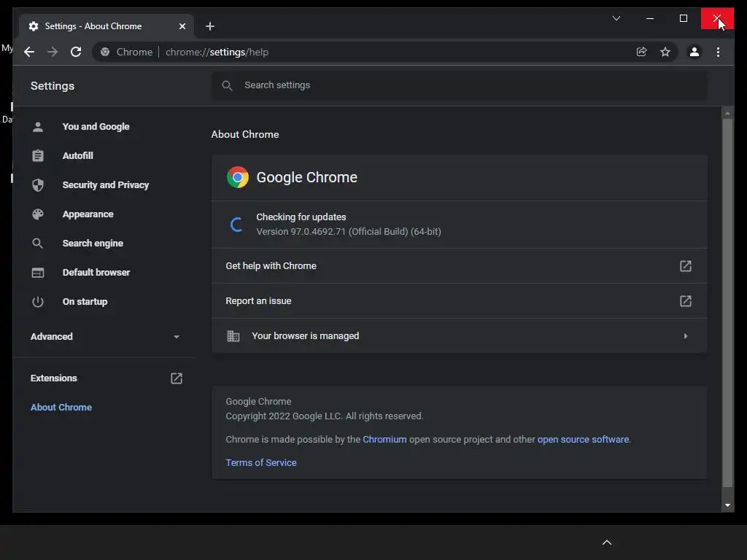The height and width of the screenshot is (560, 747).
Task: Go to the On startup section
Action: 85,301
